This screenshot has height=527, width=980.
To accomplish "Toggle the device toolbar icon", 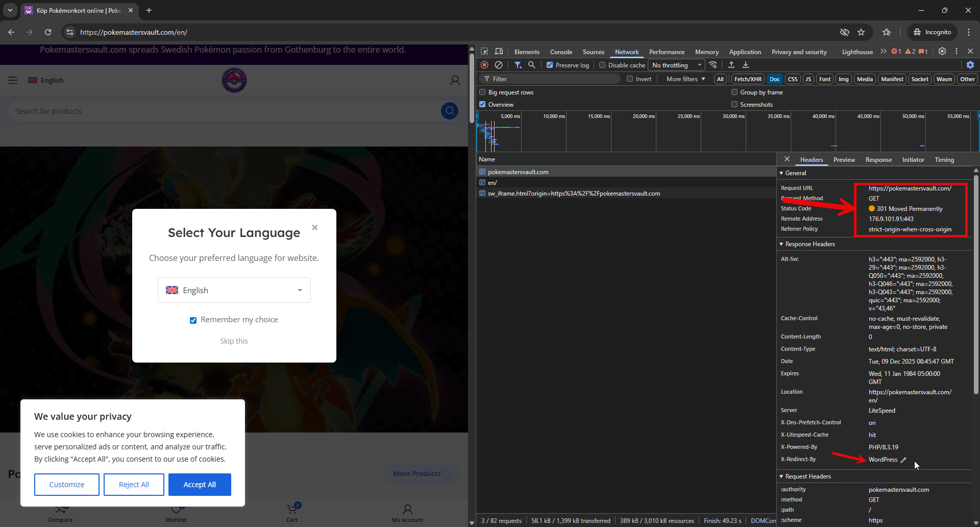I will [x=499, y=52].
